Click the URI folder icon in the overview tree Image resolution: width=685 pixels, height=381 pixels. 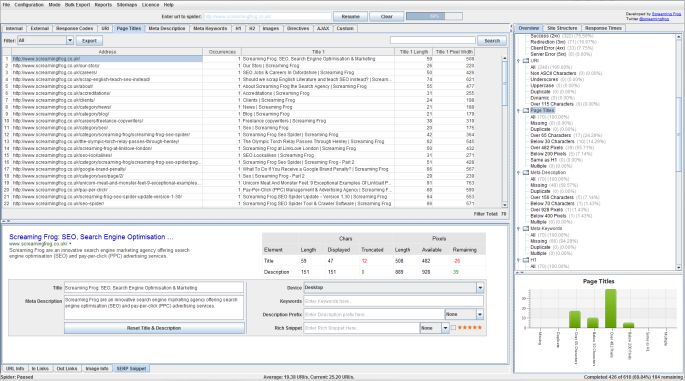pos(526,61)
